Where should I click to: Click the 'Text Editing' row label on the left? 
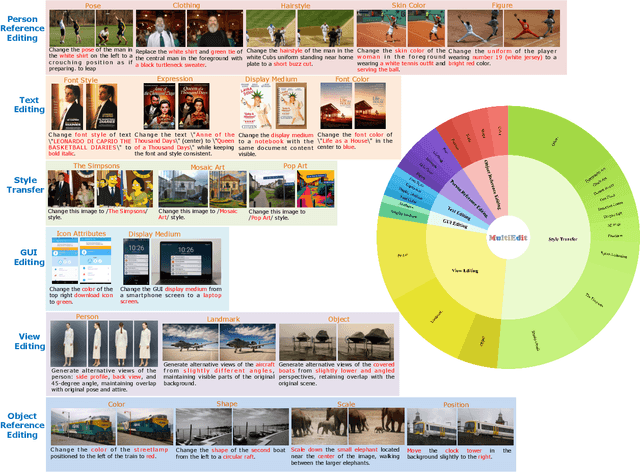(x=29, y=105)
